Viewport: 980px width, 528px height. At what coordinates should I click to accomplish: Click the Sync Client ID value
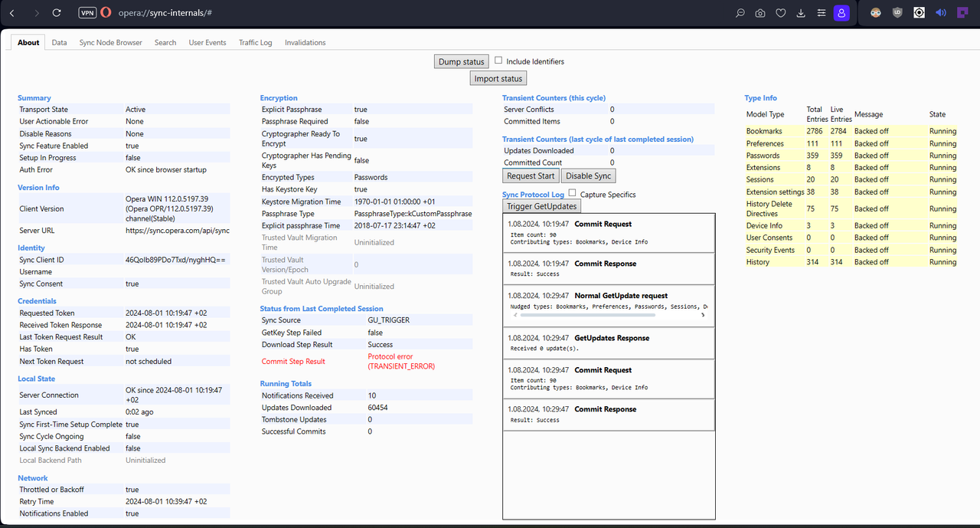[x=176, y=260]
